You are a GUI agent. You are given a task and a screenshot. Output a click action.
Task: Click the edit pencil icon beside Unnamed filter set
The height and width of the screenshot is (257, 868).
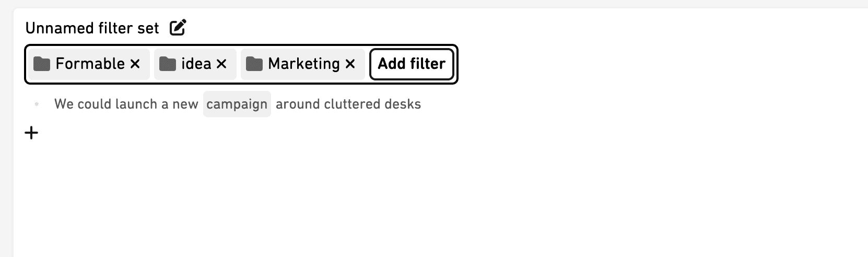(x=178, y=27)
